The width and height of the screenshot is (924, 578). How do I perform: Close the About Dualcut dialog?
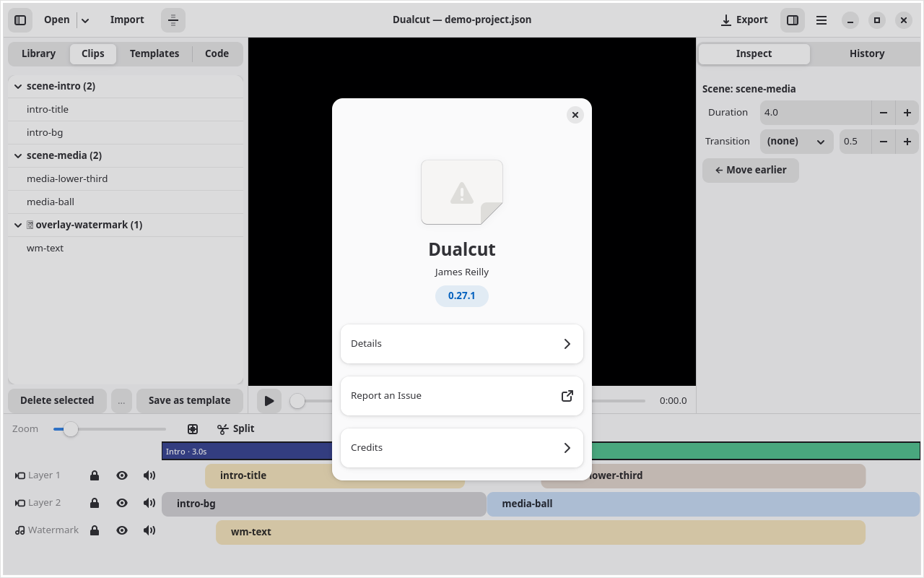click(x=575, y=115)
